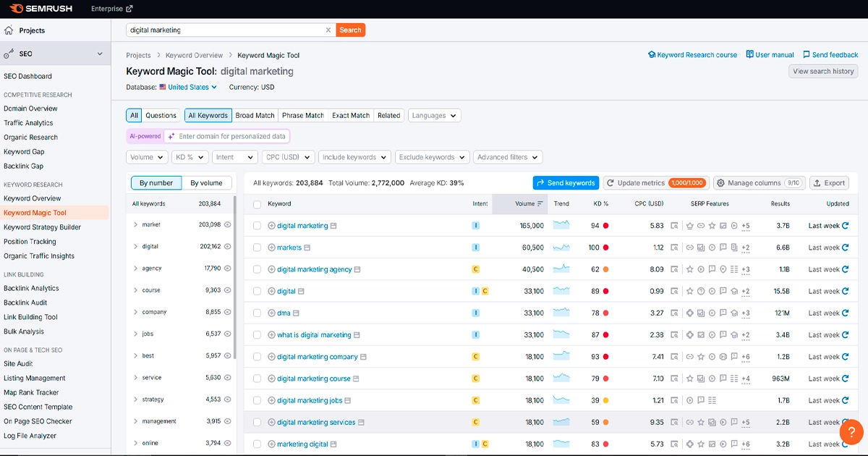Add dma keyword via plus icon

click(x=272, y=313)
